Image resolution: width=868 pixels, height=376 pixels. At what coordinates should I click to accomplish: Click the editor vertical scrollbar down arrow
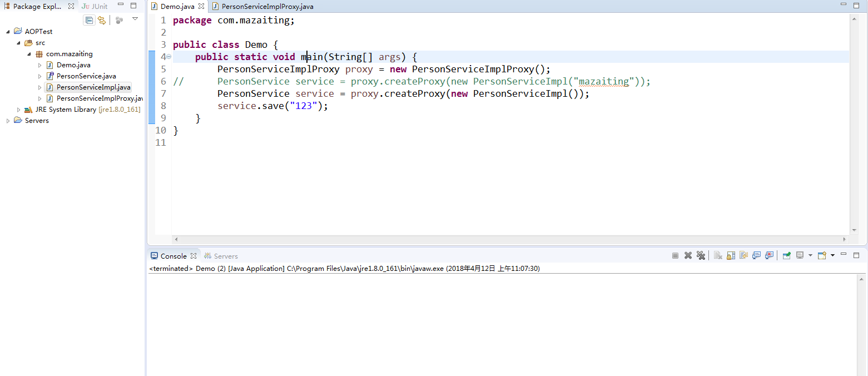[854, 230]
